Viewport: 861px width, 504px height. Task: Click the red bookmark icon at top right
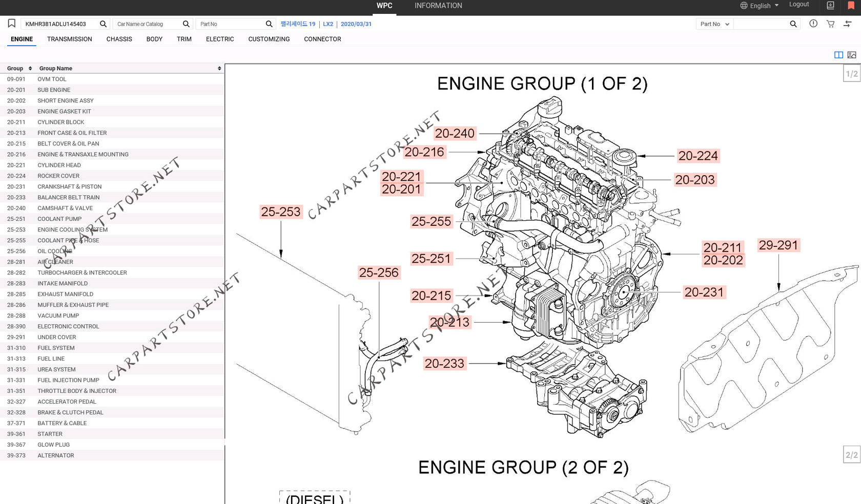pos(850,5)
